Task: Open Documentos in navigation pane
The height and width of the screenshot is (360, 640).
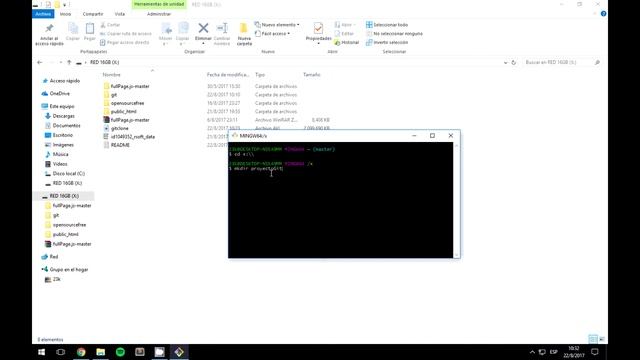Action: pos(66,126)
